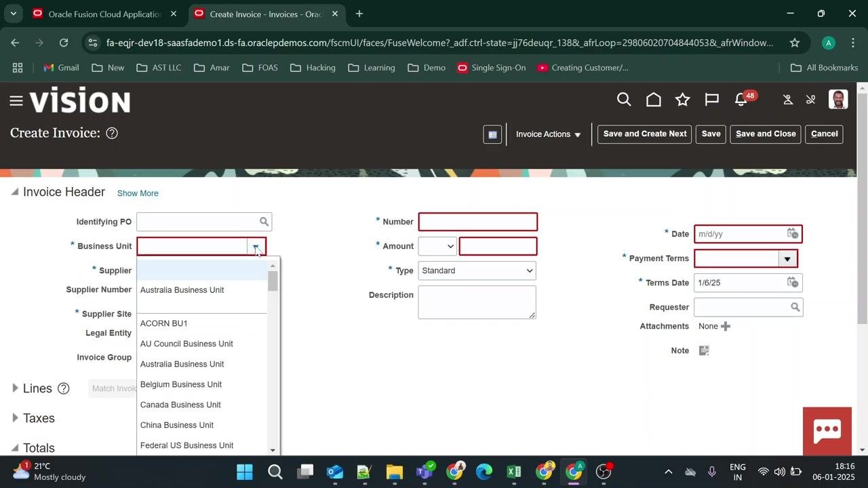Open Excel from the taskbar
Image resolution: width=868 pixels, height=488 pixels.
pos(513,472)
